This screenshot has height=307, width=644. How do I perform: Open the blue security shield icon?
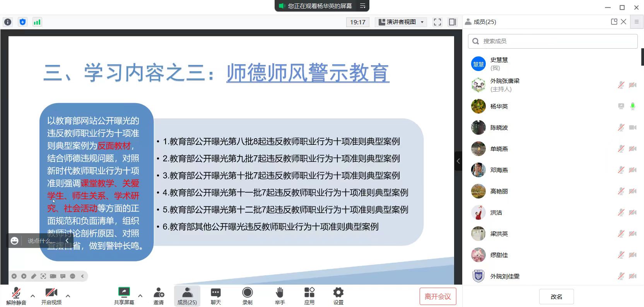[x=22, y=22]
